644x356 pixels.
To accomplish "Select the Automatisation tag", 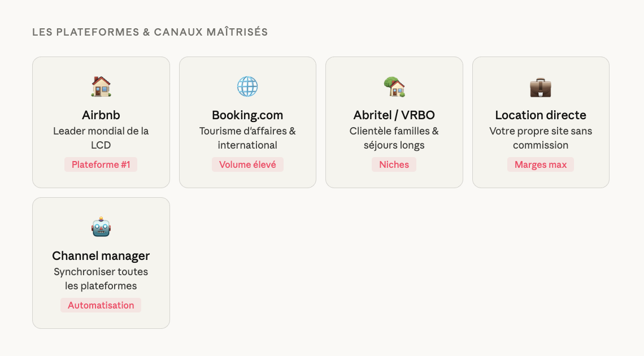I will click(x=101, y=305).
